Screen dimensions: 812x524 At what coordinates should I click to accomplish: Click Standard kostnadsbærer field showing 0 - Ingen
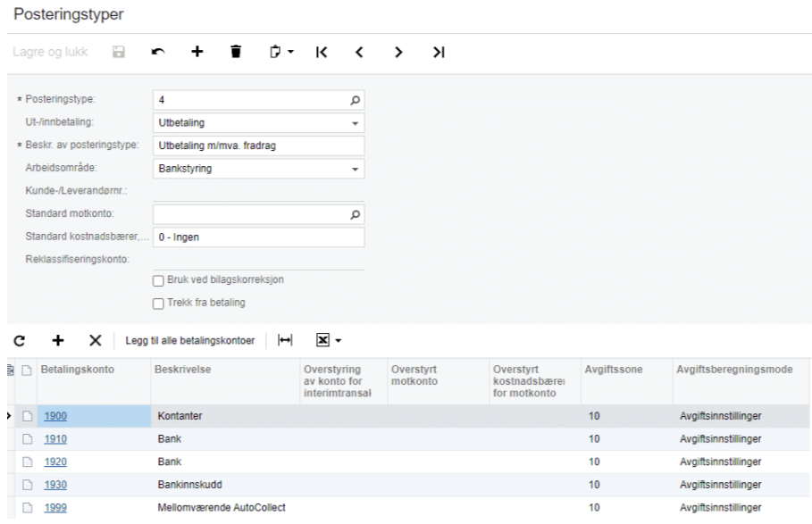[258, 237]
